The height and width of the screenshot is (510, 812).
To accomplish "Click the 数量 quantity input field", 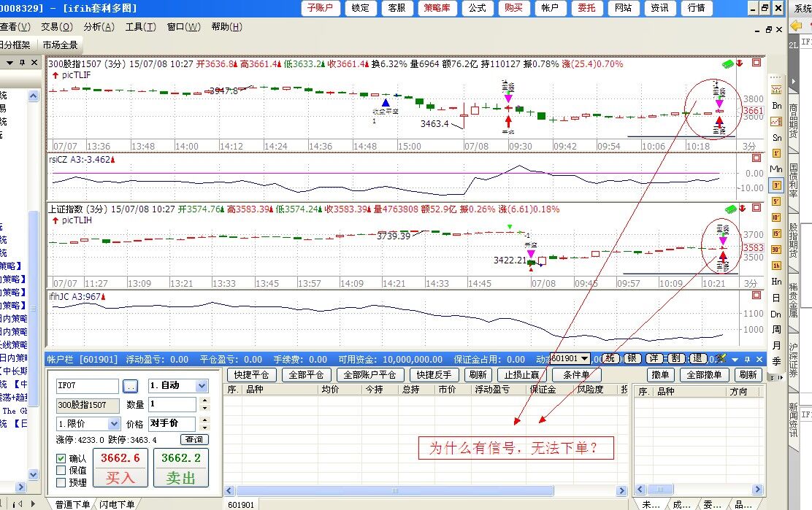I will tap(172, 404).
